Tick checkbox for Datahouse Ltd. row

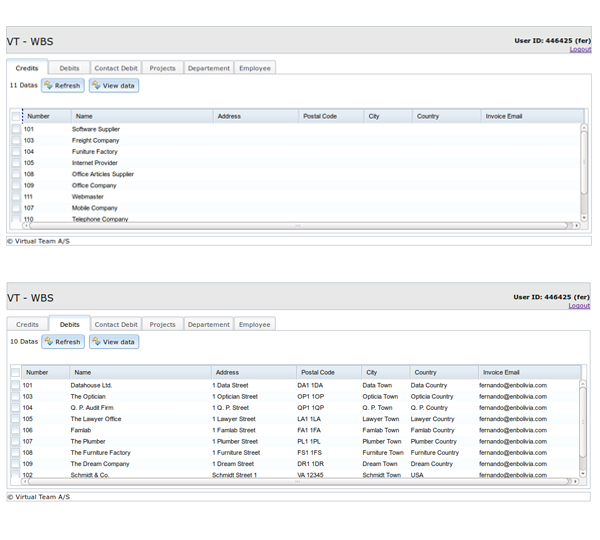(15, 385)
